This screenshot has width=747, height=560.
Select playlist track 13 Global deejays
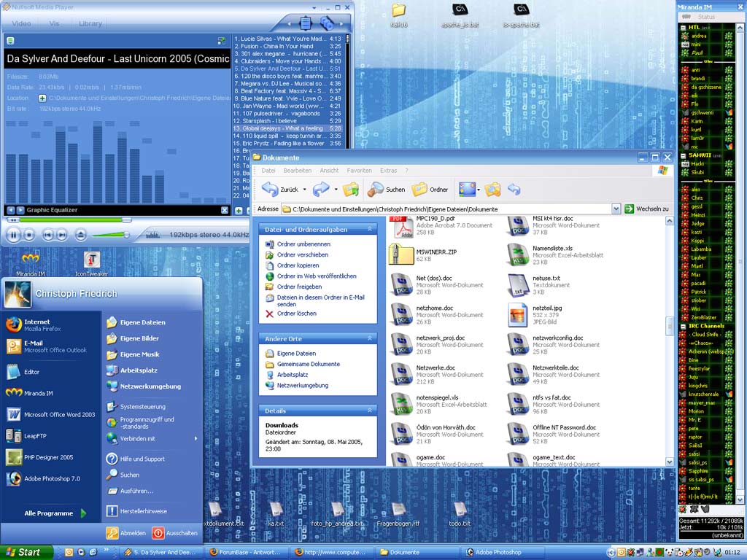click(x=287, y=128)
